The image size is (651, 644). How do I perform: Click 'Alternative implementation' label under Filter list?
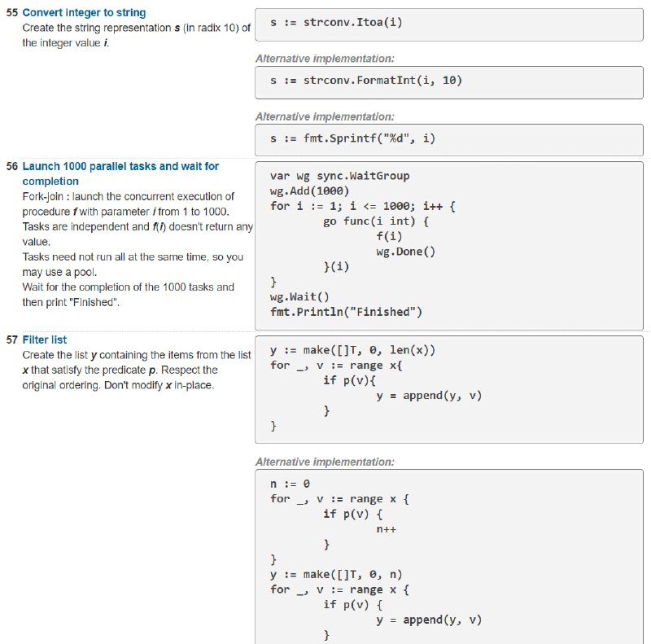click(325, 462)
